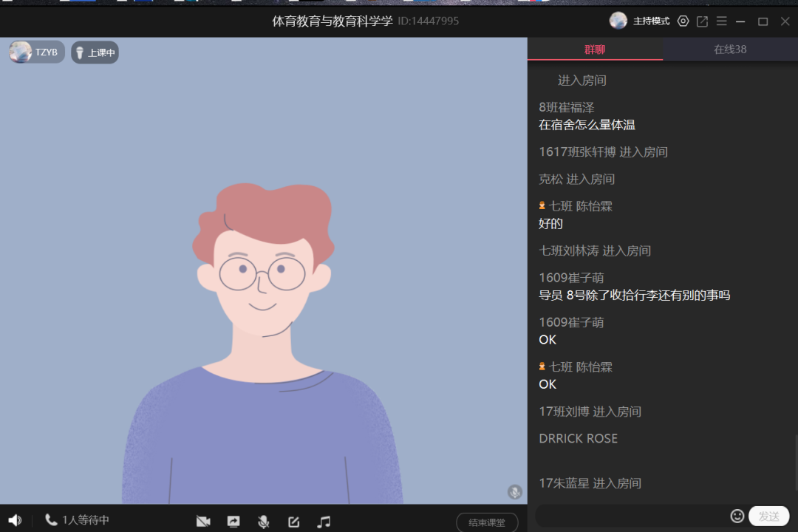Mute the speaker volume icon
The width and height of the screenshot is (798, 532).
point(15,520)
